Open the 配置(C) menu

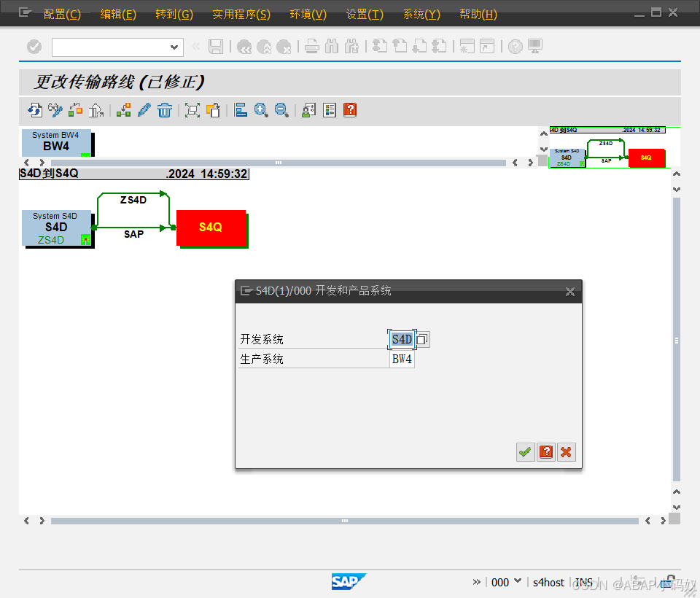[x=62, y=15]
